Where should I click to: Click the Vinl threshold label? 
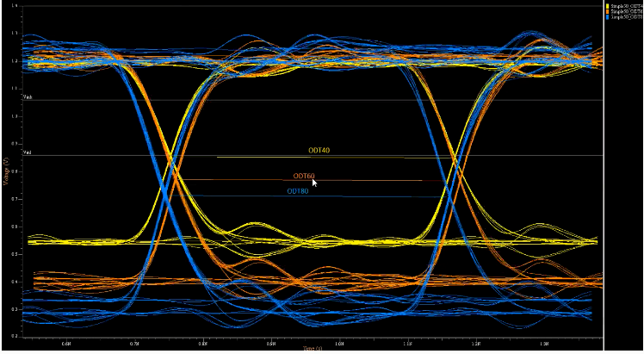coord(27,152)
